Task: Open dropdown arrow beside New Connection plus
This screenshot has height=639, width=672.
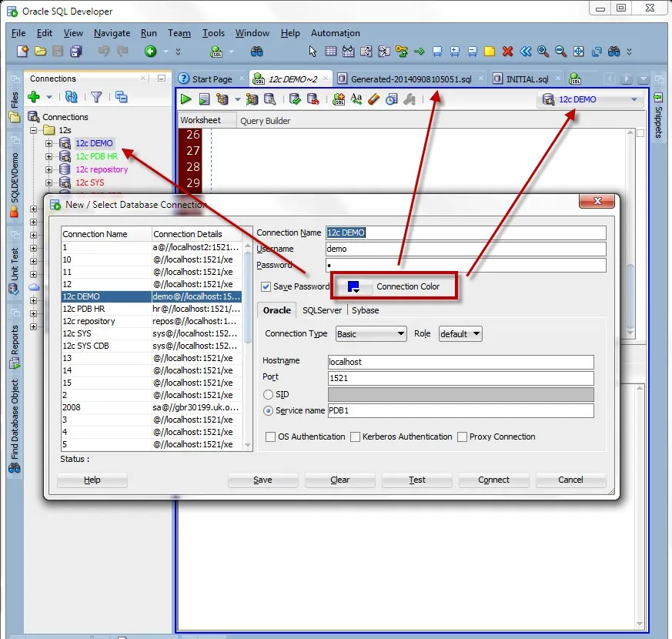Action: point(49,97)
